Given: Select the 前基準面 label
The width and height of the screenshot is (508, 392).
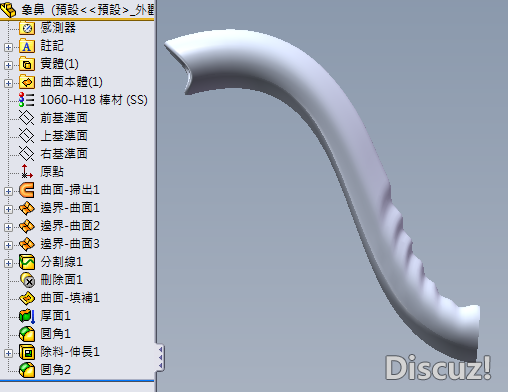Looking at the screenshot, I should [x=64, y=118].
